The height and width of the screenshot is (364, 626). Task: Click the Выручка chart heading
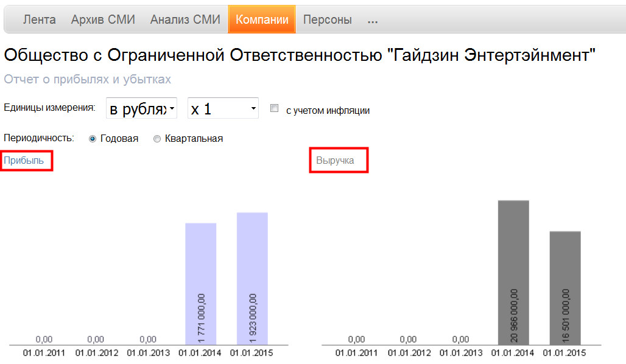(x=335, y=161)
